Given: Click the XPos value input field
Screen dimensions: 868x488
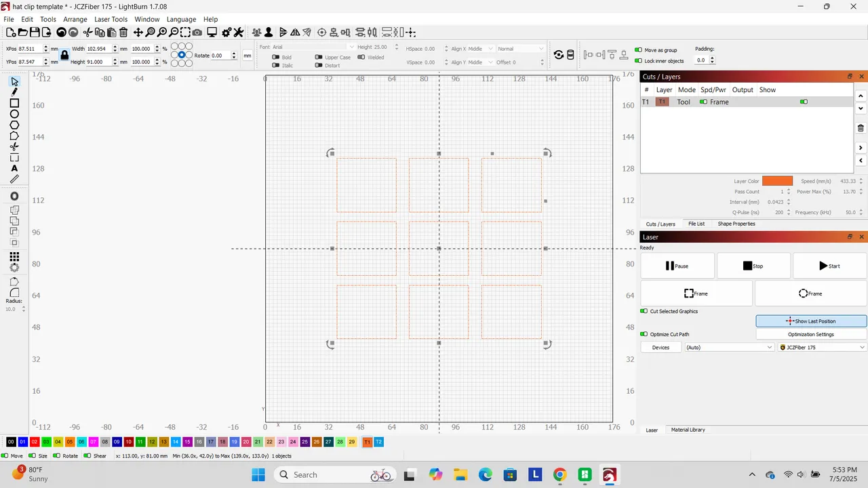Looking at the screenshot, I should pos(30,49).
